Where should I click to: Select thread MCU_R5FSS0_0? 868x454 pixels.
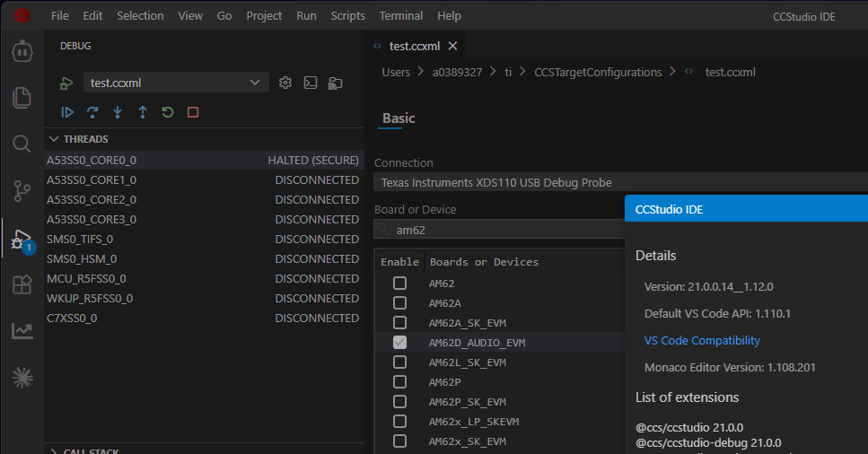(x=205, y=278)
